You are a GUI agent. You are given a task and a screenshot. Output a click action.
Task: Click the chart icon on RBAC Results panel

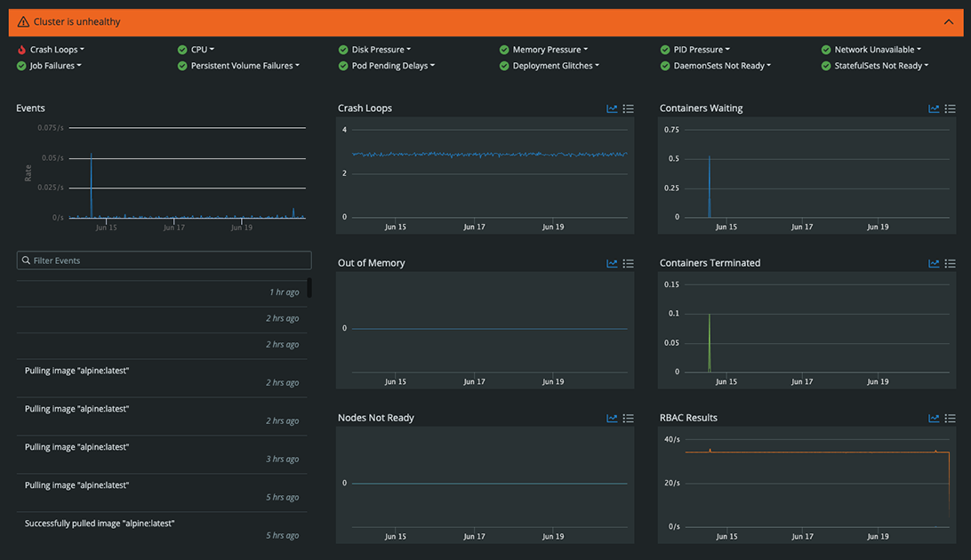point(934,418)
